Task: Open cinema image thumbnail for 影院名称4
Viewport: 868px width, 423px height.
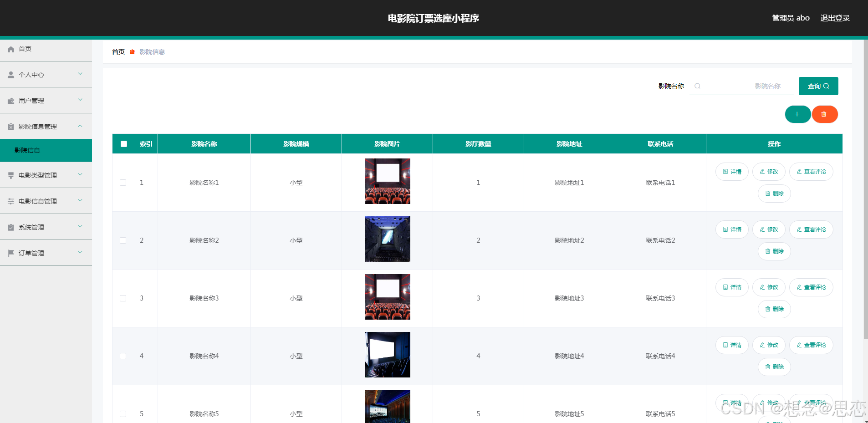Action: [x=388, y=355]
